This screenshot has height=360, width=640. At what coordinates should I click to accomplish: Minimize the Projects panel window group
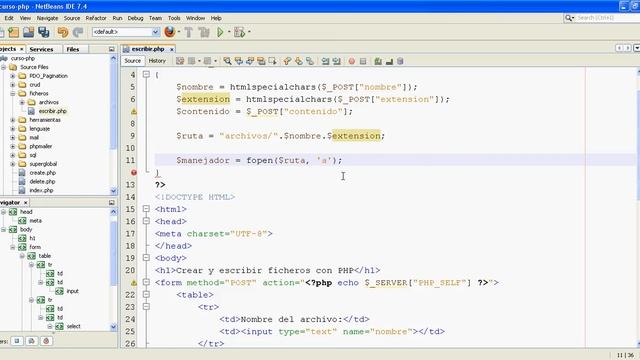click(111, 49)
